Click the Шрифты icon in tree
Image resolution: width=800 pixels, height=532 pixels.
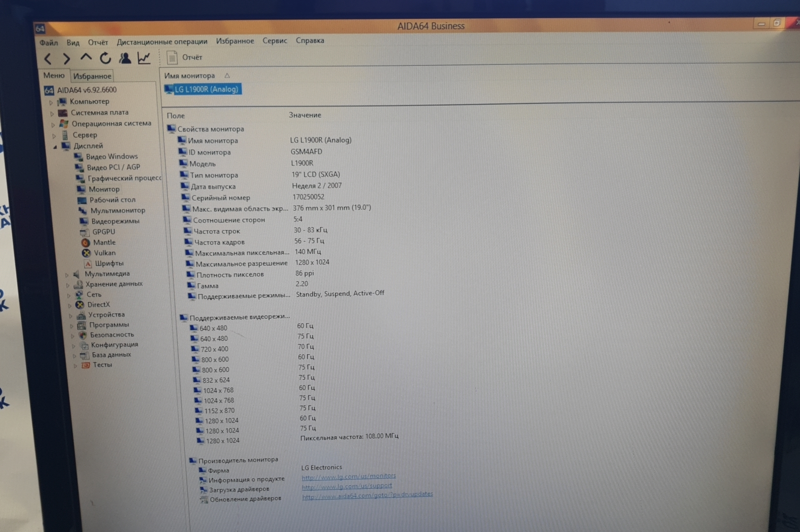click(x=88, y=264)
